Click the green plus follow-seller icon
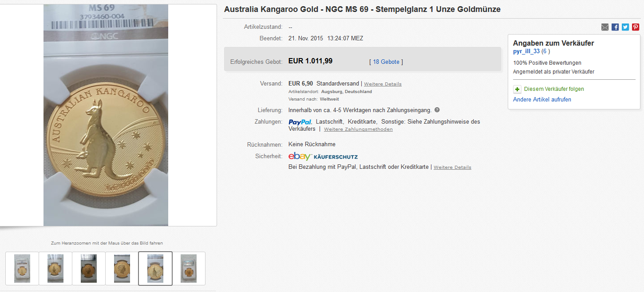644x292 pixels. (x=517, y=89)
